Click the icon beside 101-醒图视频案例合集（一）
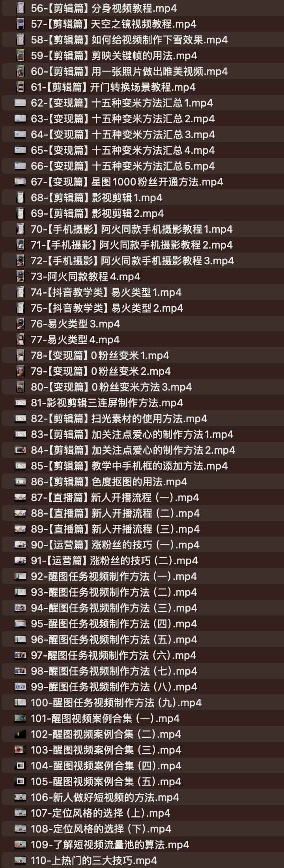 click(20, 718)
